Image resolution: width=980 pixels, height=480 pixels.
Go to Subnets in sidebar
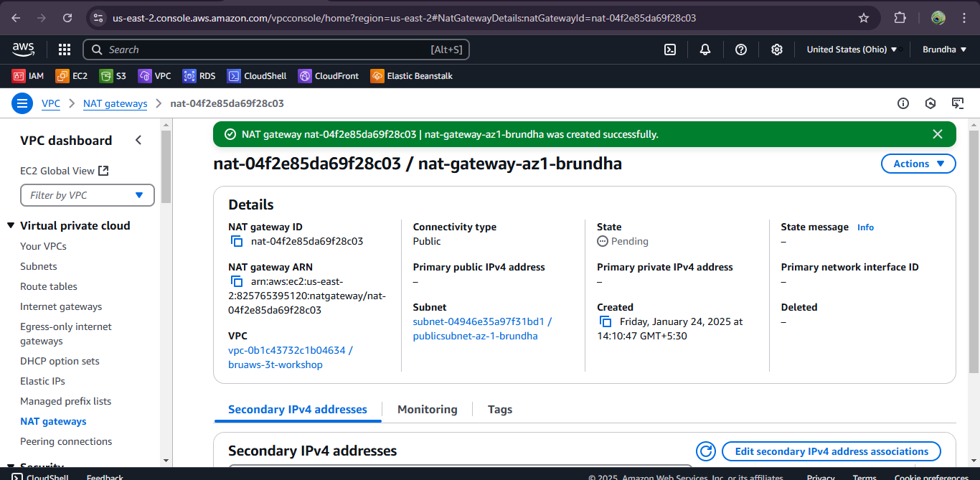coord(39,266)
